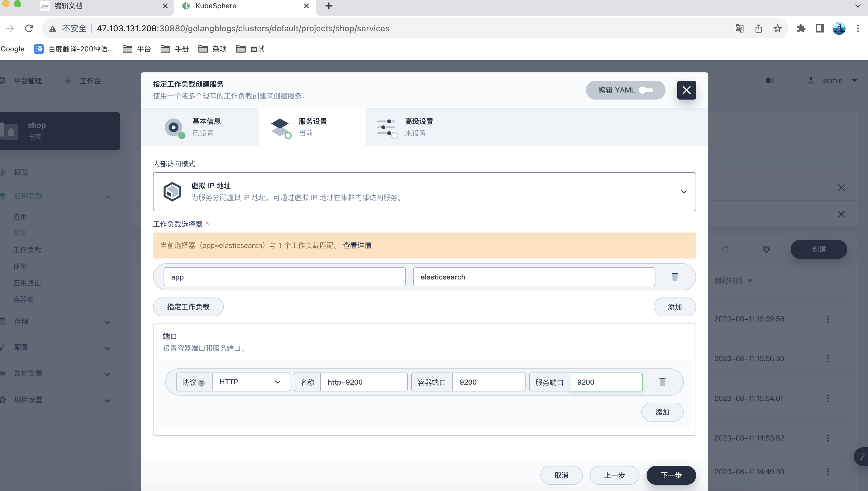Open 应用 in the sidebar

[x=20, y=217]
